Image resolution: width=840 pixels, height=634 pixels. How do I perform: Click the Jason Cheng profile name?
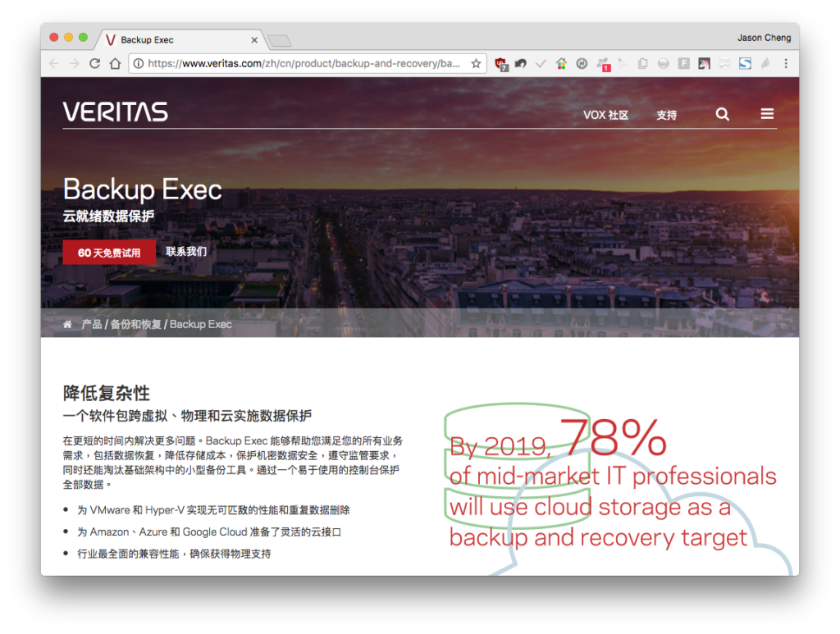pos(764,38)
